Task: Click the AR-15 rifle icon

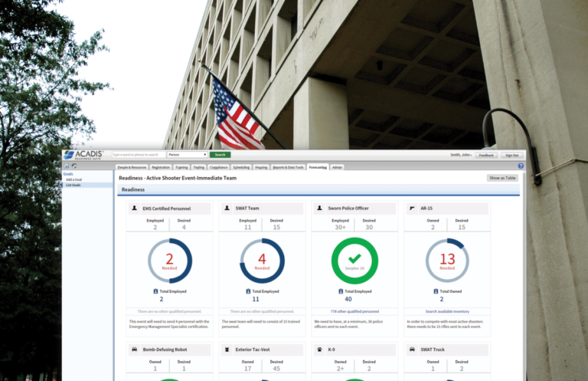Action: [x=413, y=208]
